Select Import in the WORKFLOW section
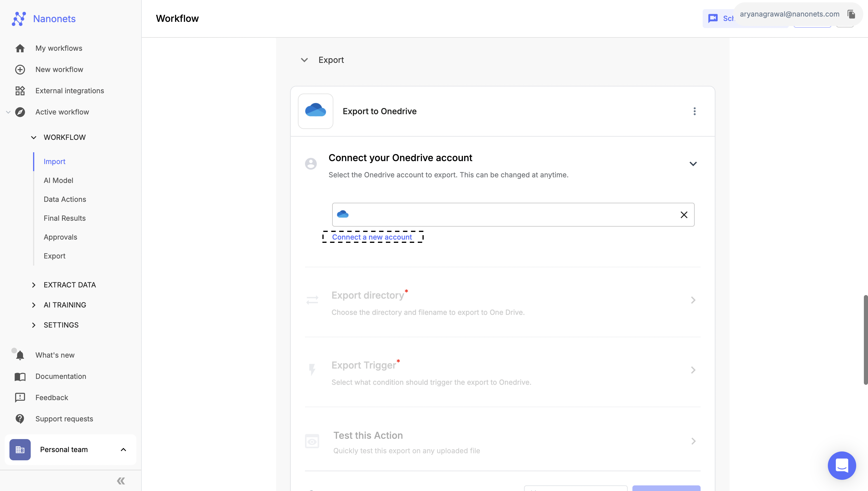 click(54, 161)
